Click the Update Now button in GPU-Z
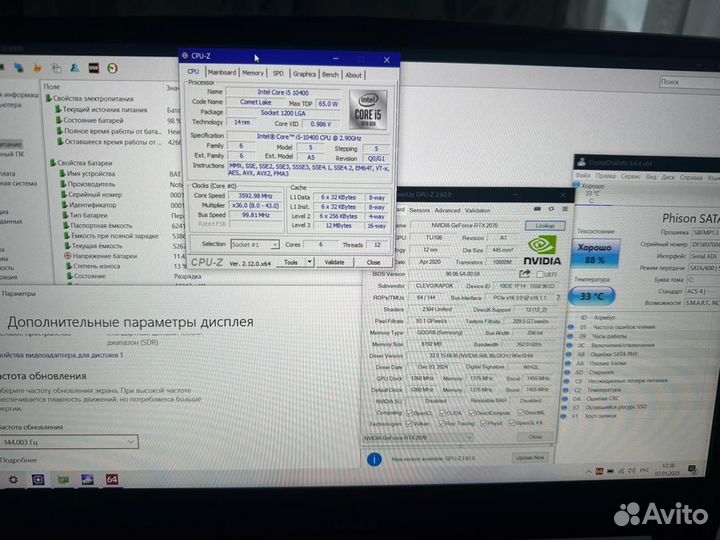Viewport: 720px width, 540px height. (x=530, y=458)
